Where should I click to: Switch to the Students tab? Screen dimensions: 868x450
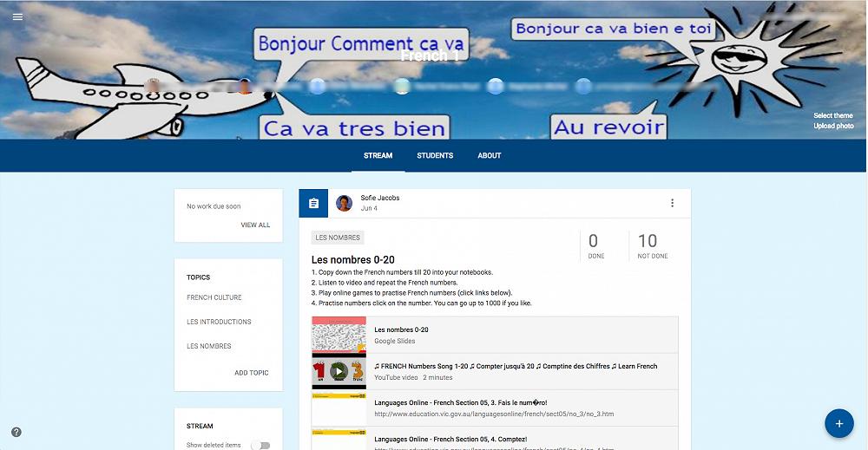coord(435,156)
